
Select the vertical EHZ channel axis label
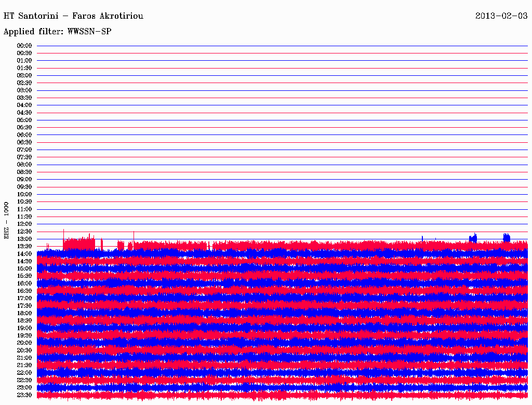pyautogui.click(x=6, y=220)
